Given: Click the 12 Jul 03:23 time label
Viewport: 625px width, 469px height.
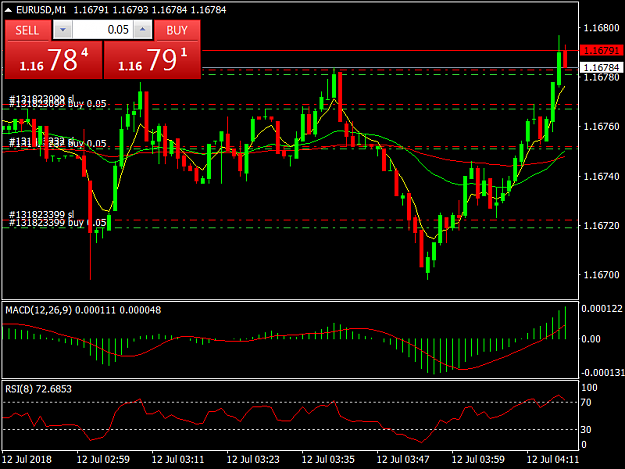Looking at the screenshot, I should click(253, 459).
